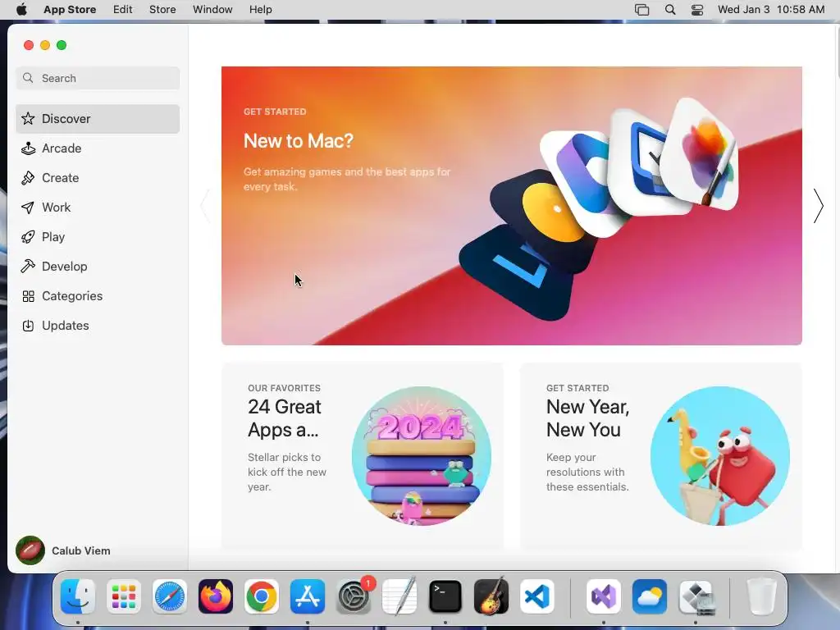
Task: Open the Edit menu
Action: click(123, 10)
